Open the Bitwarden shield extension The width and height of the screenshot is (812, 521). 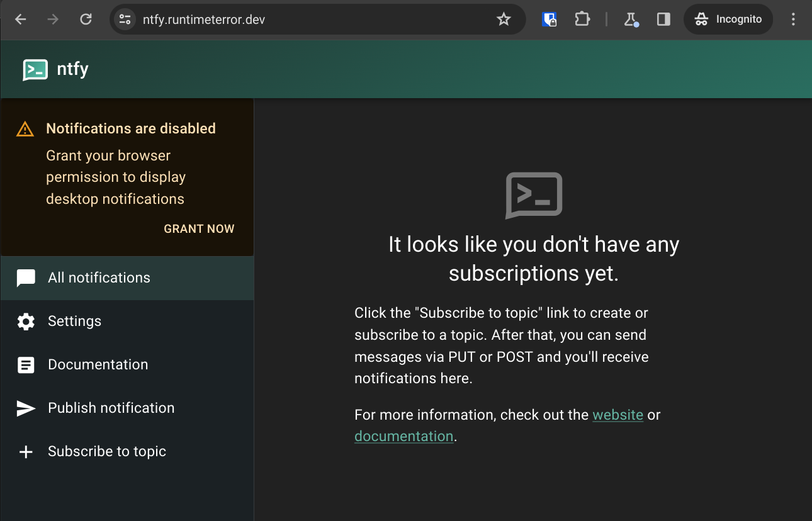pos(550,20)
